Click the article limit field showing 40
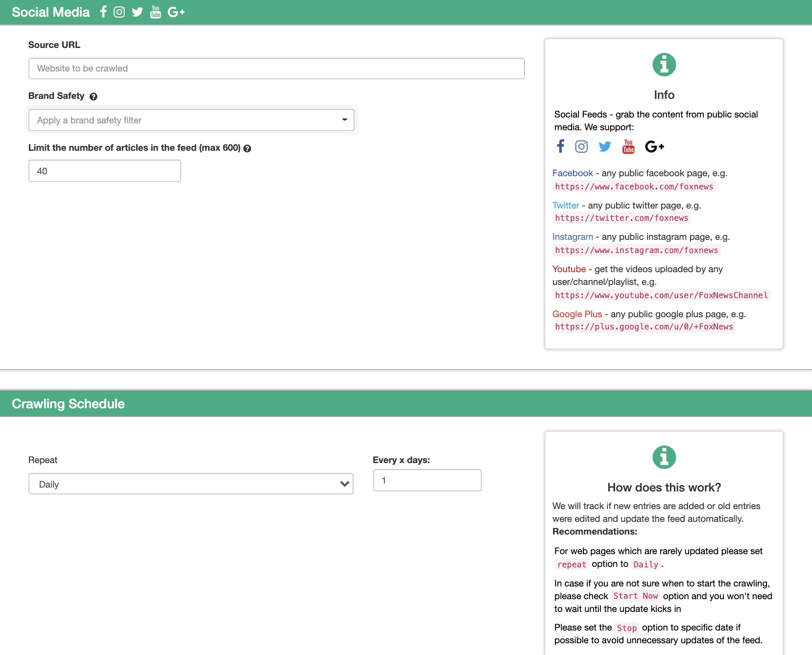Viewport: 812px width, 655px height. (x=105, y=171)
